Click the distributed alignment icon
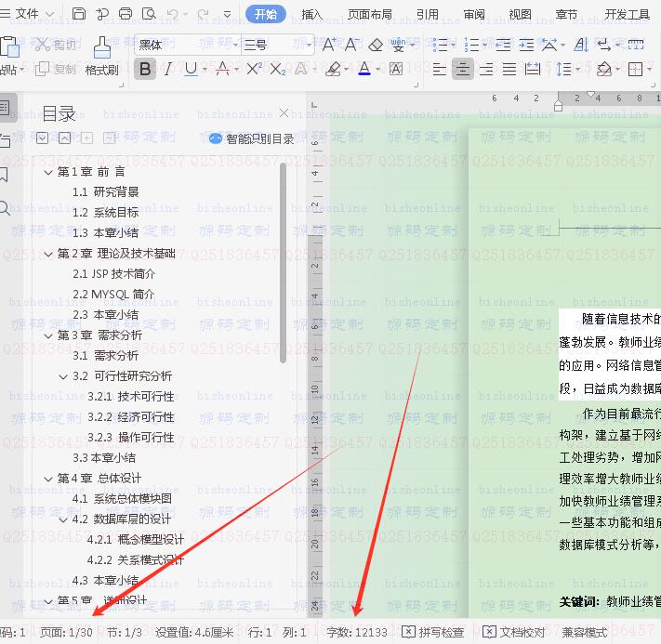 pyautogui.click(x=533, y=69)
